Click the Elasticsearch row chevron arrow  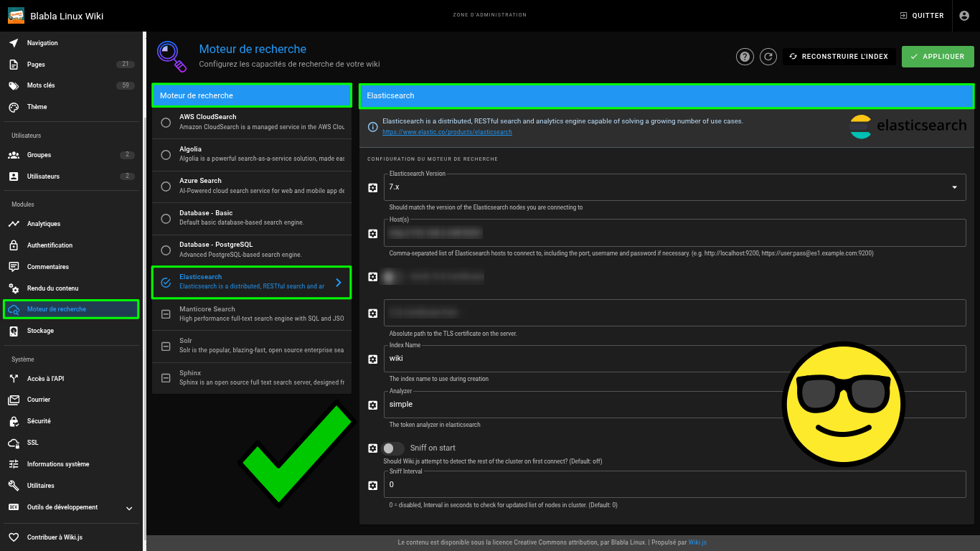[x=339, y=283]
